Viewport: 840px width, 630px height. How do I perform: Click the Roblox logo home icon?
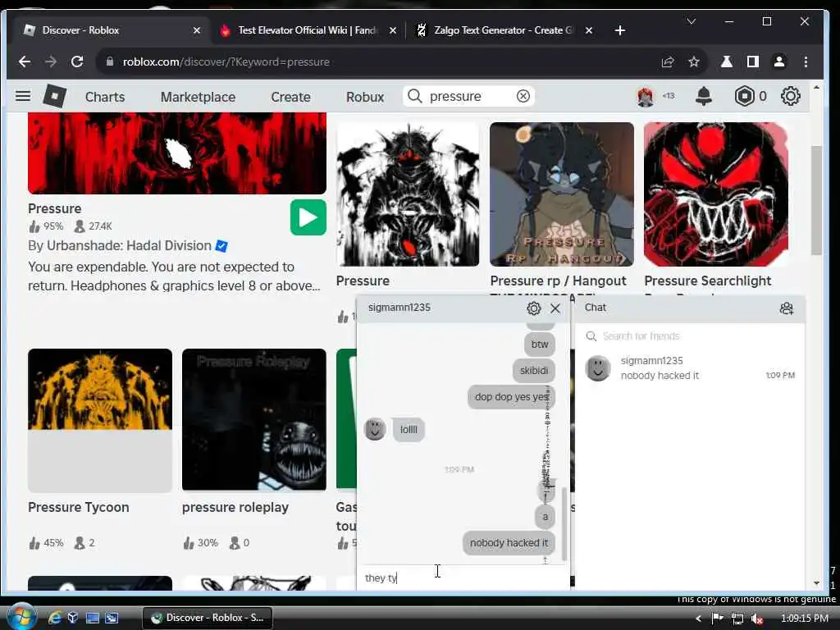click(55, 97)
